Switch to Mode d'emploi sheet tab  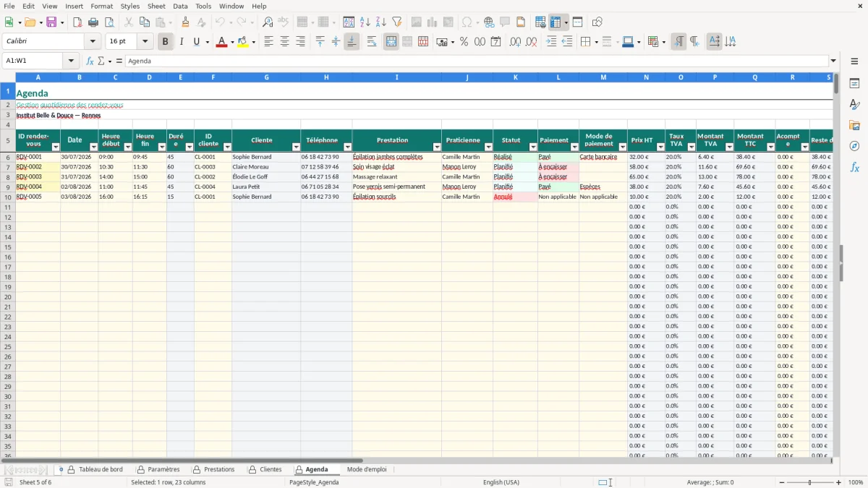click(367, 470)
